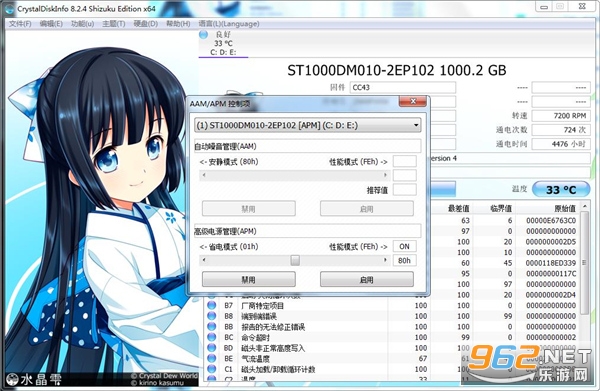The height and width of the screenshot is (391, 600).
Task: Select the 磁头加载/卸载循环计数 attribute row
Action: tap(392, 369)
